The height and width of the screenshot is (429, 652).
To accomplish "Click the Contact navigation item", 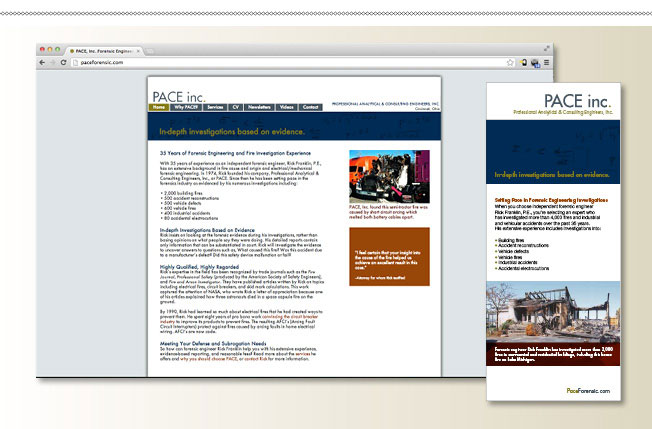I will tap(311, 105).
